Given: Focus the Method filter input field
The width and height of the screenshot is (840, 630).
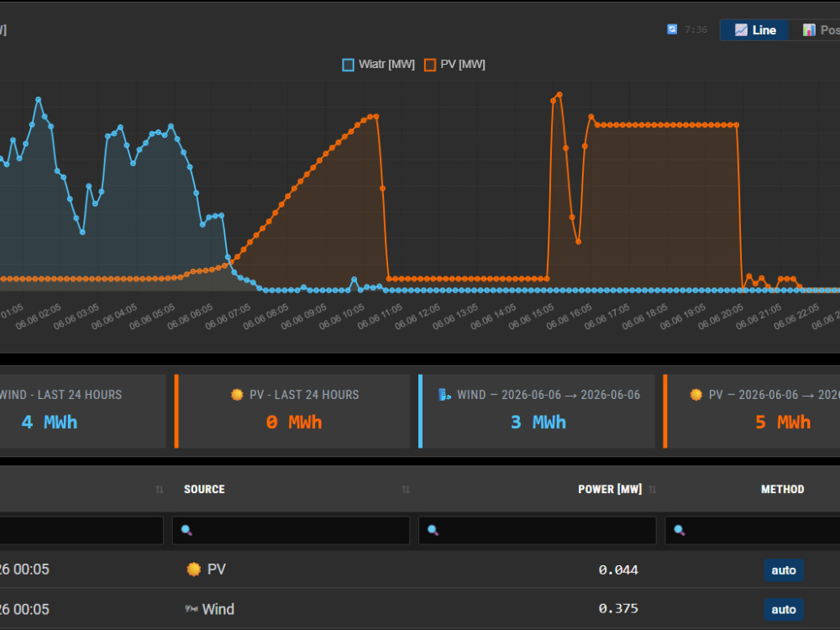Looking at the screenshot, I should tap(753, 530).
